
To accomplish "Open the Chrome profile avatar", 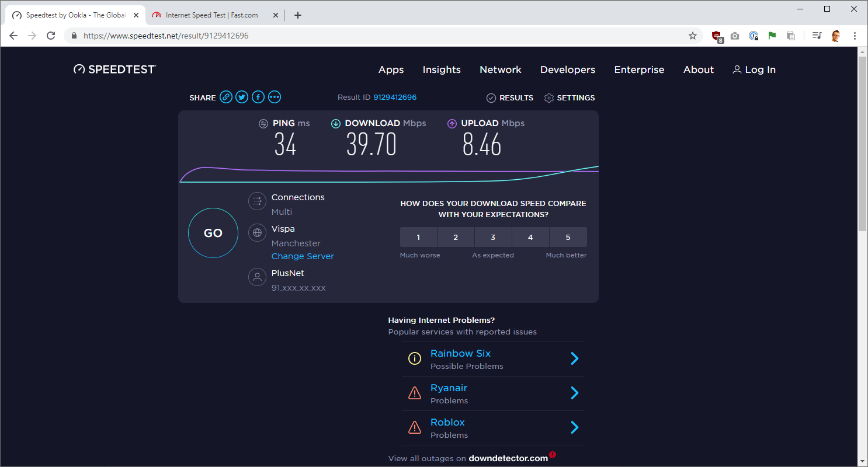I will (x=836, y=36).
